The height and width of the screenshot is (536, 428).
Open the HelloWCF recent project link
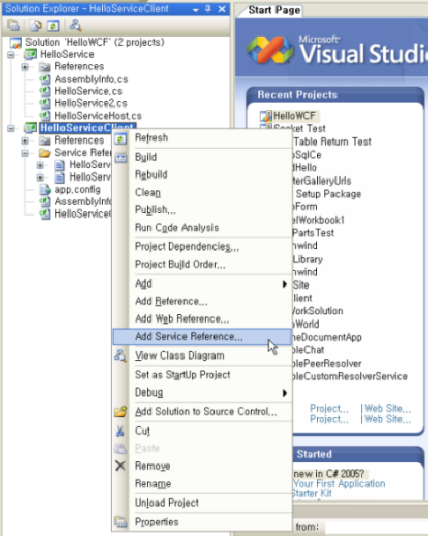pyautogui.click(x=294, y=116)
